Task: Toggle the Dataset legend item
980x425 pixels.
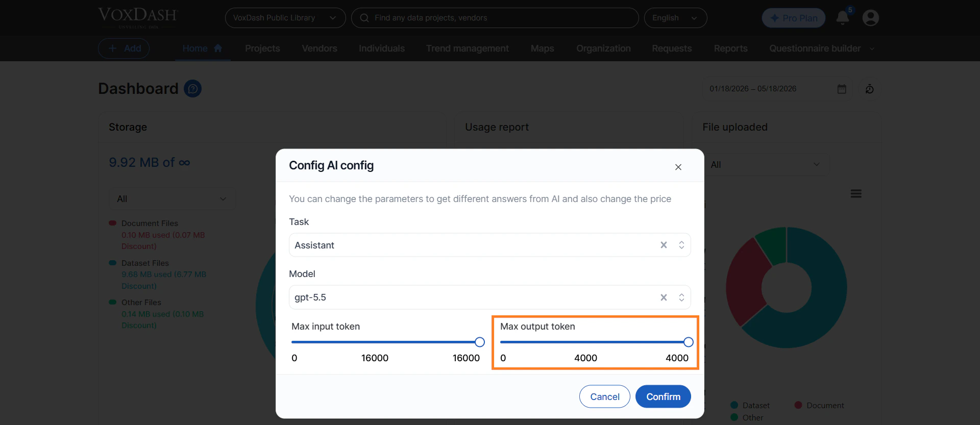Action: point(750,405)
